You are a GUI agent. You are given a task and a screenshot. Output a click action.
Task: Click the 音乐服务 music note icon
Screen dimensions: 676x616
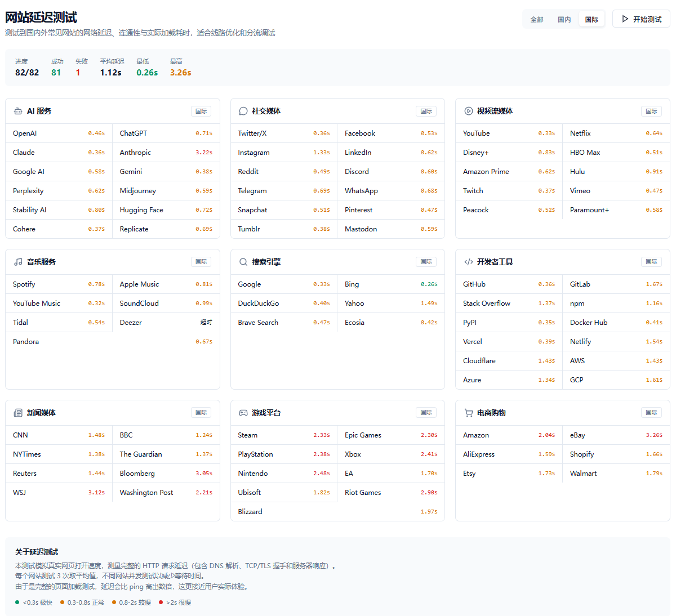pyautogui.click(x=18, y=262)
